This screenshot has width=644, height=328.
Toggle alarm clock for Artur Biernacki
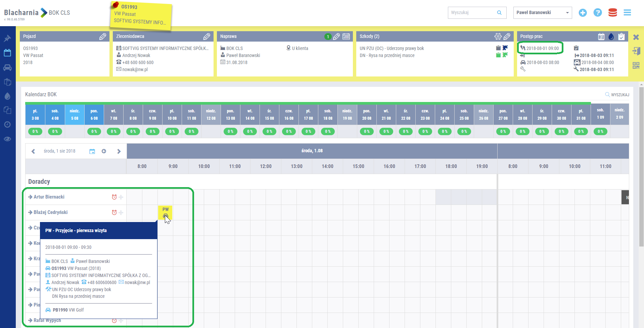pyautogui.click(x=114, y=197)
